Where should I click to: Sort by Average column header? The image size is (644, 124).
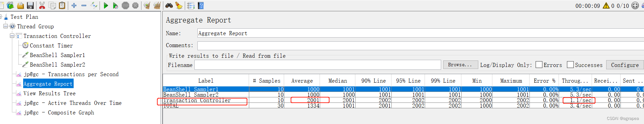click(x=302, y=81)
